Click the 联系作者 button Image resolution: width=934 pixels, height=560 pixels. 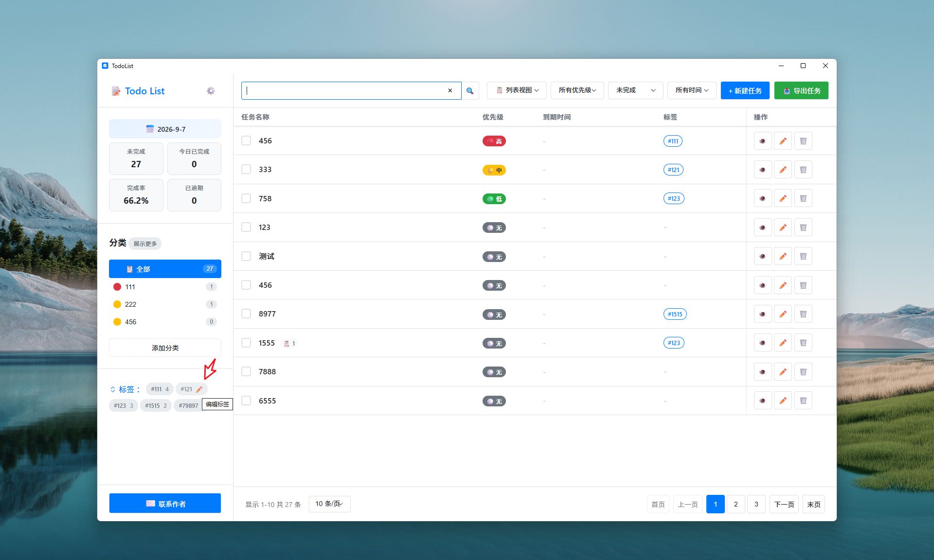point(165,504)
